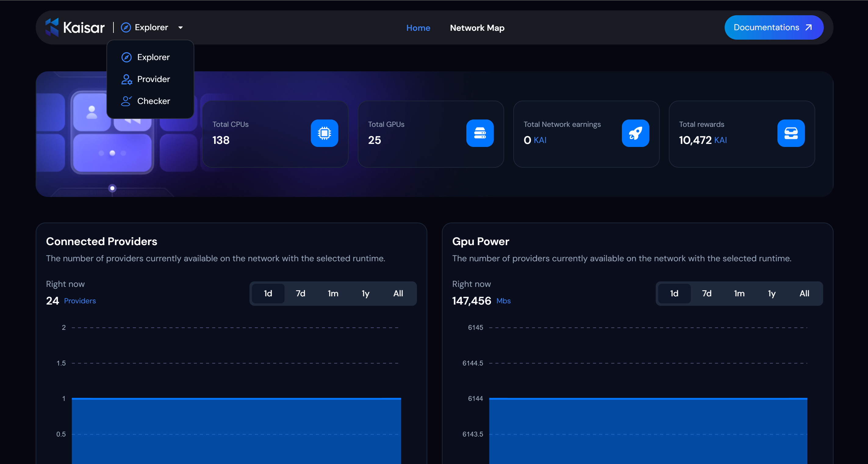Select 7d range for Connected Providers
This screenshot has height=464, width=868.
point(300,293)
